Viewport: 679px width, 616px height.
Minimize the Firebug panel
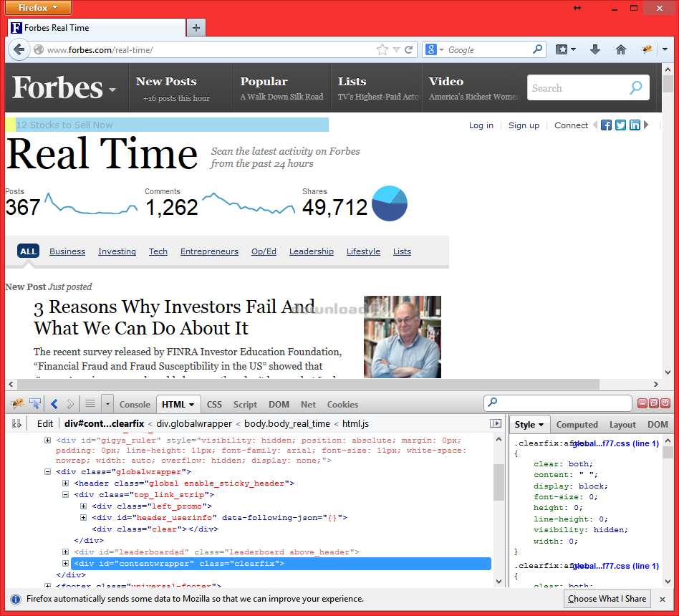tap(642, 404)
